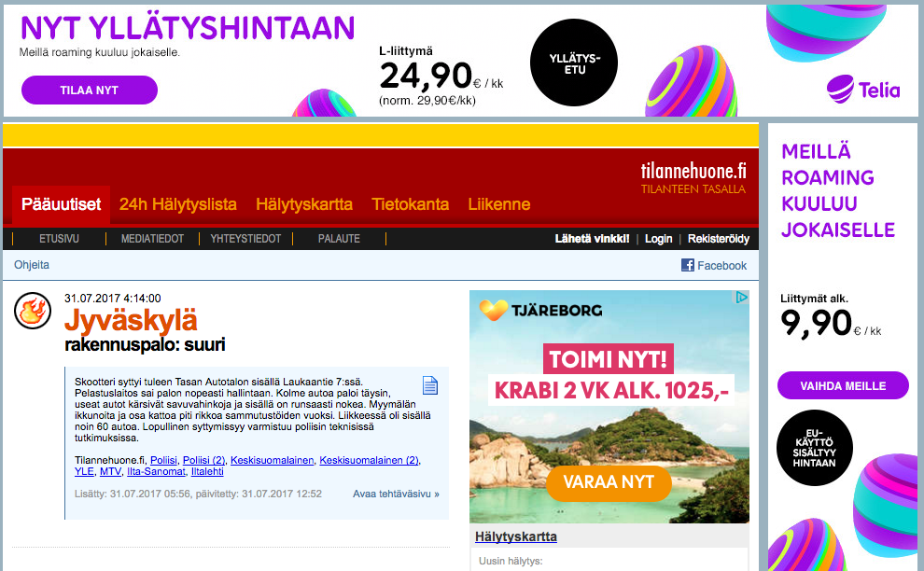Click the Lähetä vinkki! link
Image resolution: width=924 pixels, height=571 pixels.
pos(593,239)
